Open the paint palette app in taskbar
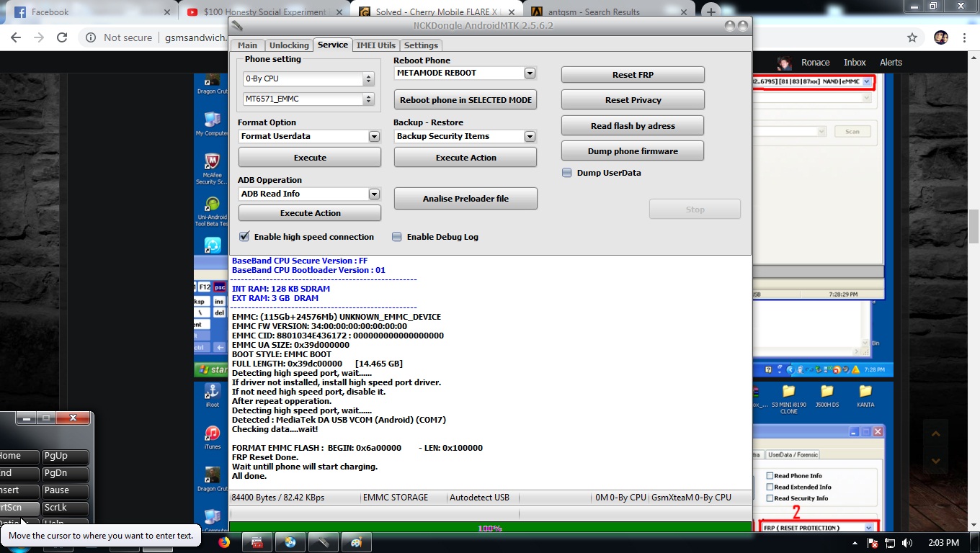Screen dimensions: 980x553 [x=355, y=542]
